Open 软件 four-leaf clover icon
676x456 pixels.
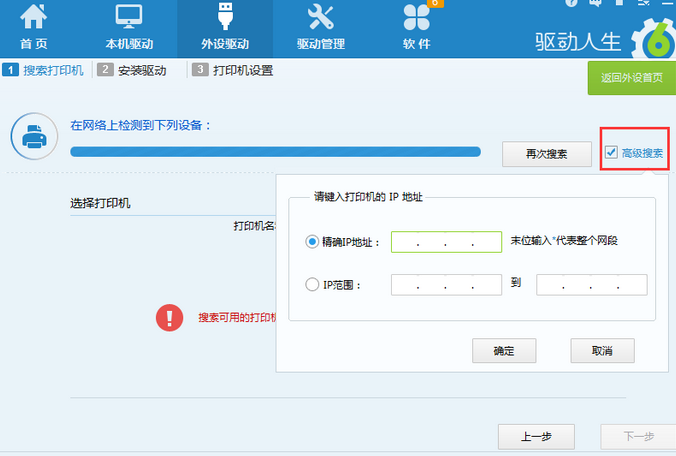[x=416, y=18]
